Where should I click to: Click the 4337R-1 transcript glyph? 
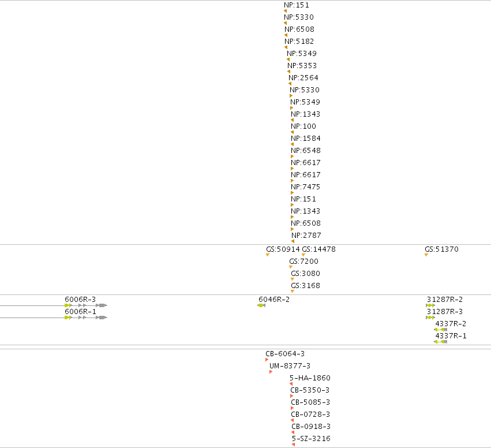click(441, 342)
